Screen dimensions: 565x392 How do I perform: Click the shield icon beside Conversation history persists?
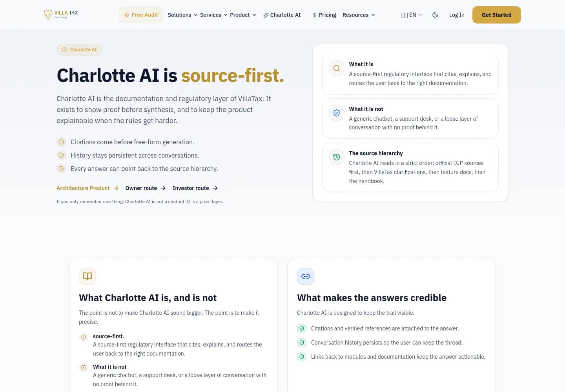click(302, 343)
